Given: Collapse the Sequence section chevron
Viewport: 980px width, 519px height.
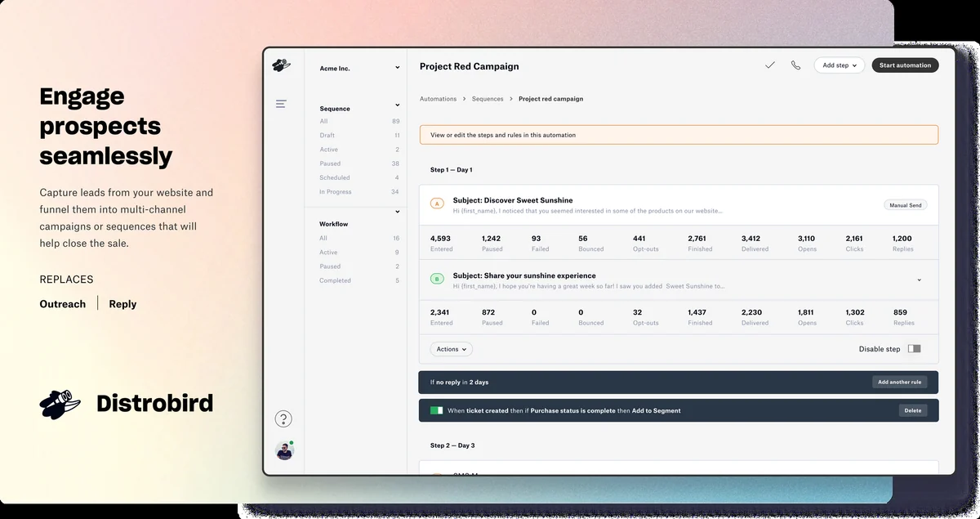Looking at the screenshot, I should coord(398,105).
